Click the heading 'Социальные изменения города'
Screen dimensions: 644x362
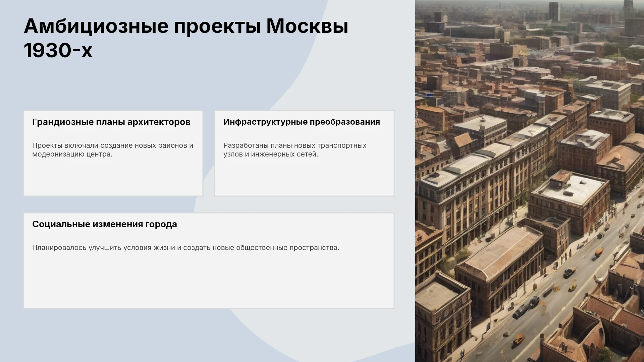point(104,224)
